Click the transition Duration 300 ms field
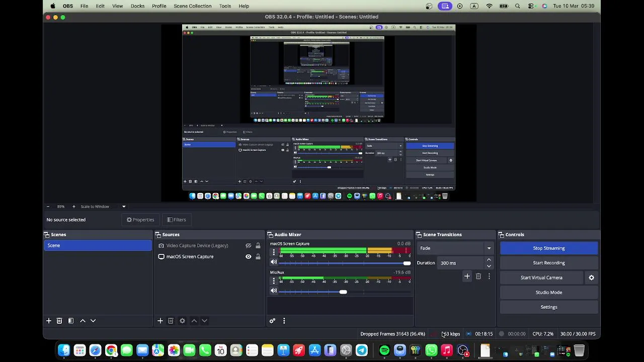Viewport: 644px width, 362px height. point(460,263)
